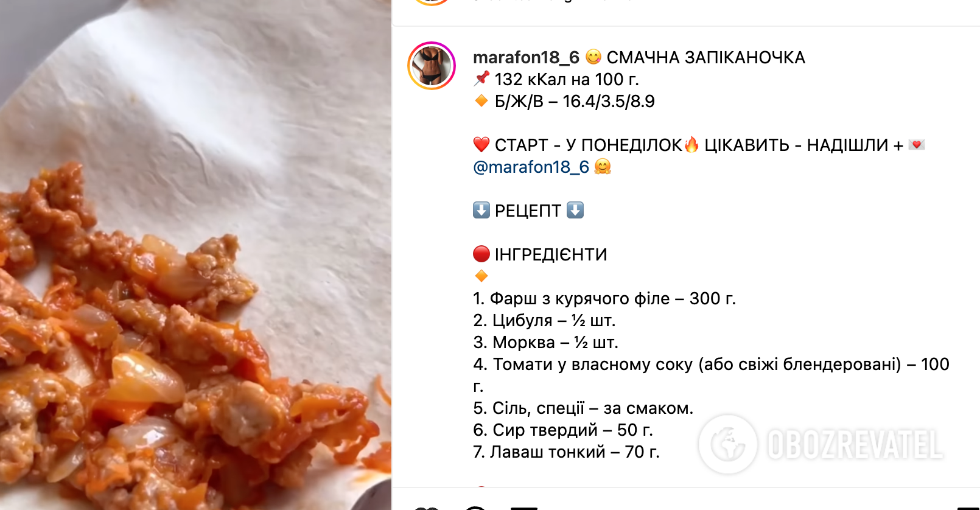Click the OBOZREVATEL watermark text
This screenshot has width=980, height=510.
point(855,444)
